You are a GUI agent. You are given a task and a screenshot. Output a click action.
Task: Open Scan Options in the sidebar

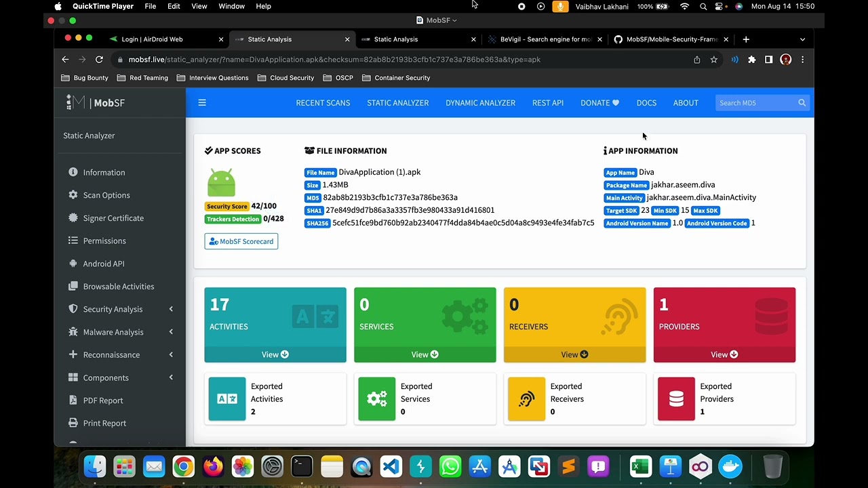[106, 195]
